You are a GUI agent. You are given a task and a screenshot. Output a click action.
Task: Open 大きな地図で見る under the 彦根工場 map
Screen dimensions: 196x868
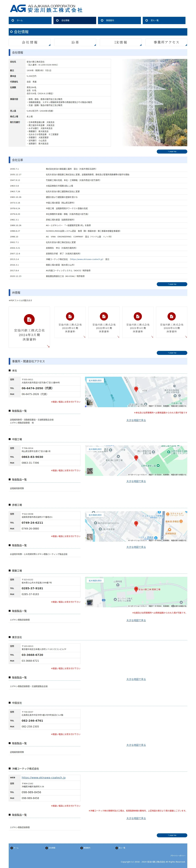136,547
